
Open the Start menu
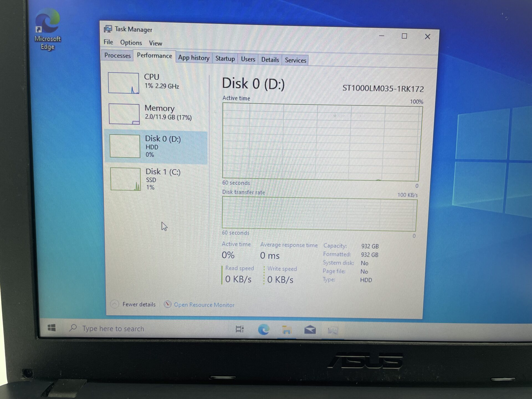pyautogui.click(x=52, y=328)
